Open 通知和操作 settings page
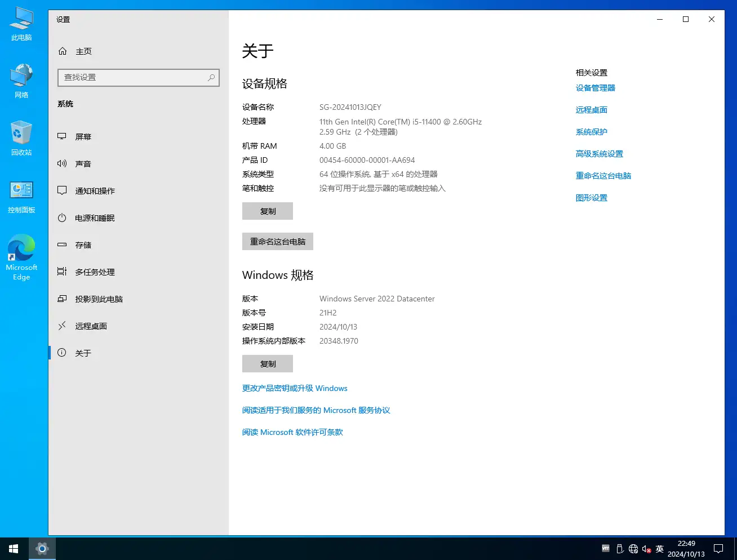The image size is (737, 560). (138, 191)
